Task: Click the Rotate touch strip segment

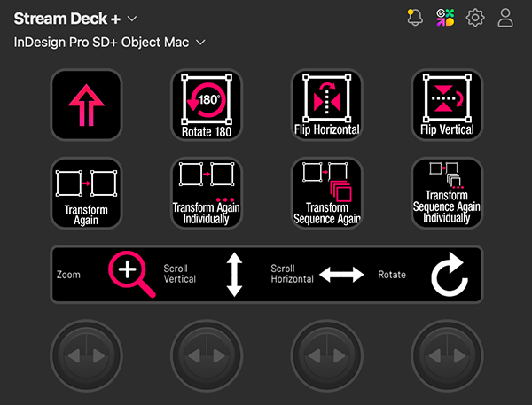Action: pos(426,275)
